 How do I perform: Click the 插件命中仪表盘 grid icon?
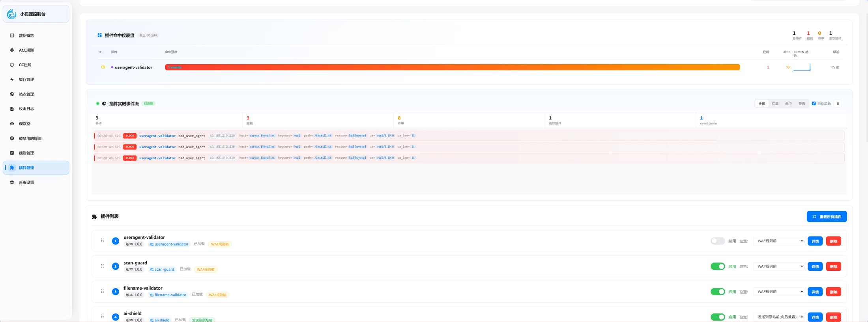[x=99, y=35]
